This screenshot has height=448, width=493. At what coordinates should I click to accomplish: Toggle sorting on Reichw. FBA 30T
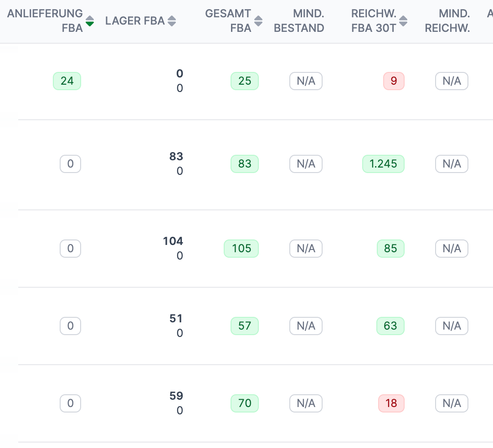pos(403,21)
